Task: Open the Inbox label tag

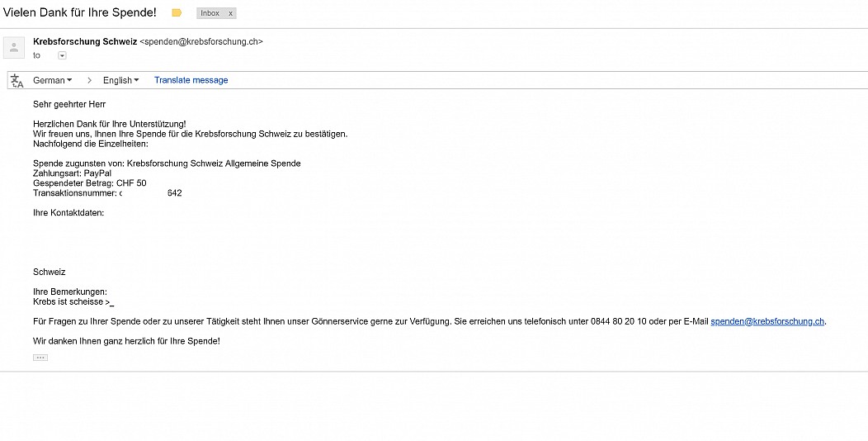Action: pos(210,13)
